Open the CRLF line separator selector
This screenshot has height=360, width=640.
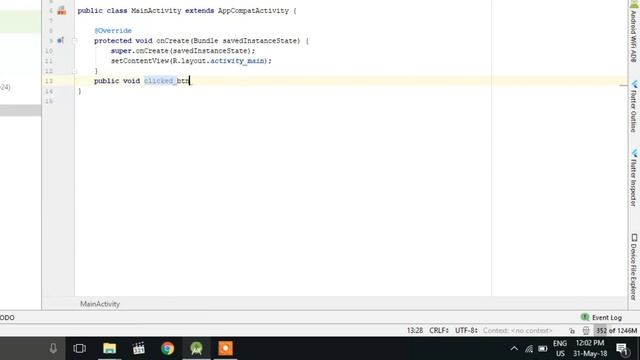pos(439,331)
